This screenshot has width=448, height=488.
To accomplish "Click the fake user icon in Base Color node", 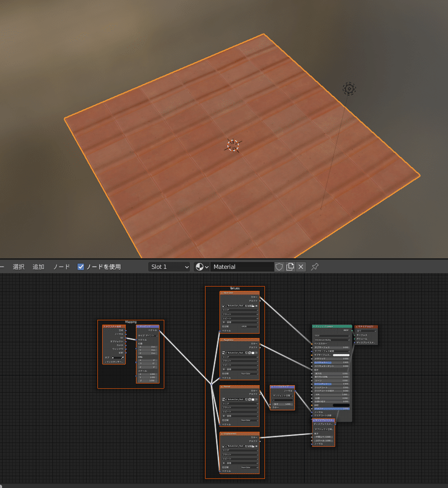I will 246,306.
